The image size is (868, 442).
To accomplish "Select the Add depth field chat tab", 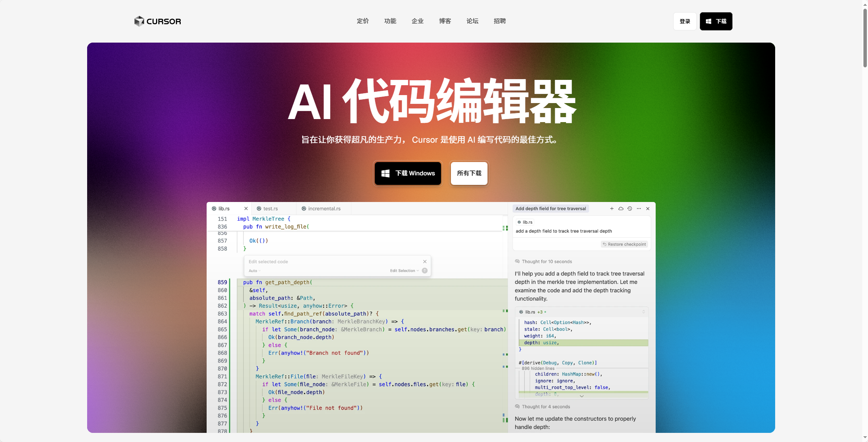I will pos(551,208).
